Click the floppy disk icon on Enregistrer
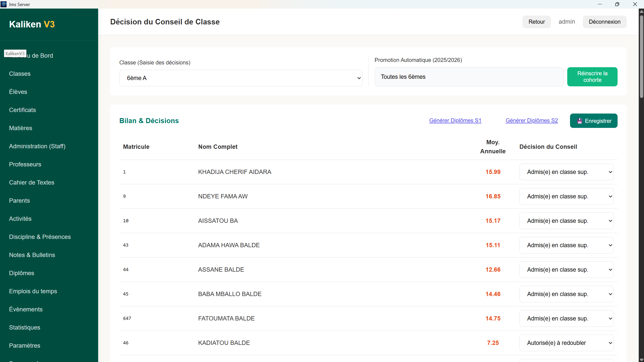Screen dimensions: 644x362 point(580,121)
